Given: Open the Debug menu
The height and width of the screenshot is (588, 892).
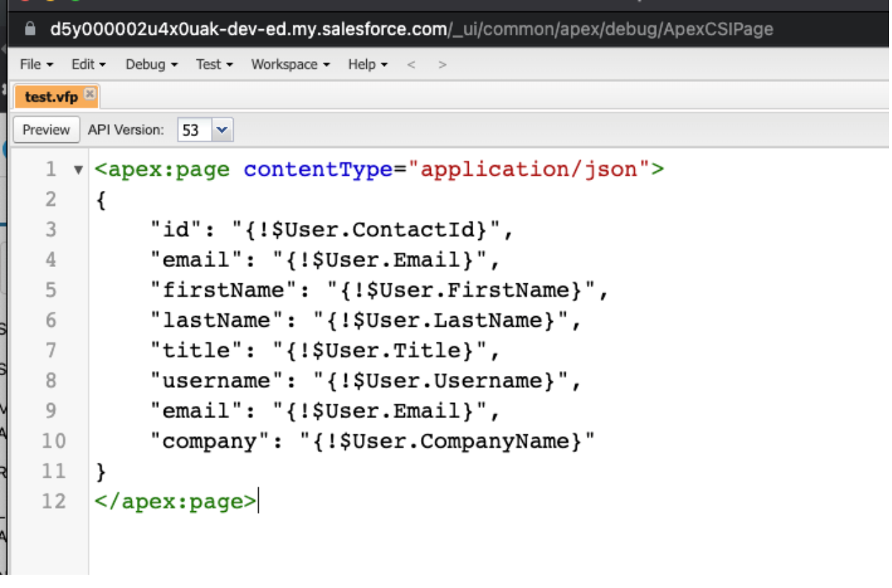Looking at the screenshot, I should pos(151,64).
